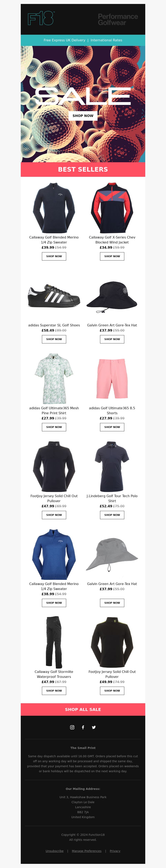166x868 pixels.
Task: Click the blue Callaway Merino sweater image
Action: point(54,554)
